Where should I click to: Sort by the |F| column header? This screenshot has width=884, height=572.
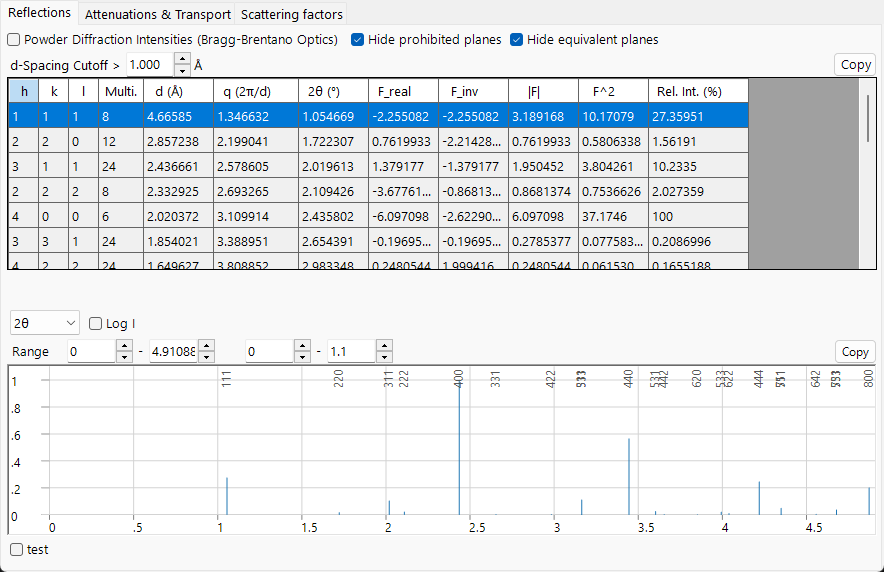point(543,91)
